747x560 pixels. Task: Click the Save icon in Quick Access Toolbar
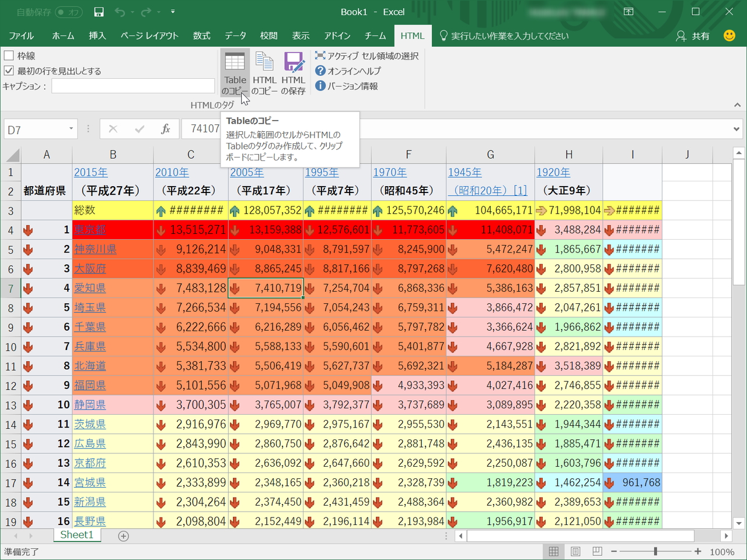pyautogui.click(x=98, y=11)
